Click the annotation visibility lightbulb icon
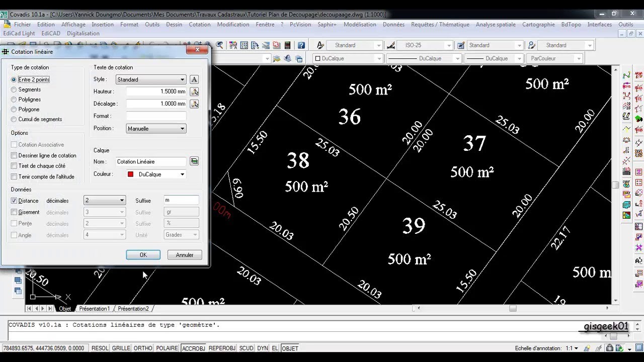 pyautogui.click(x=587, y=348)
